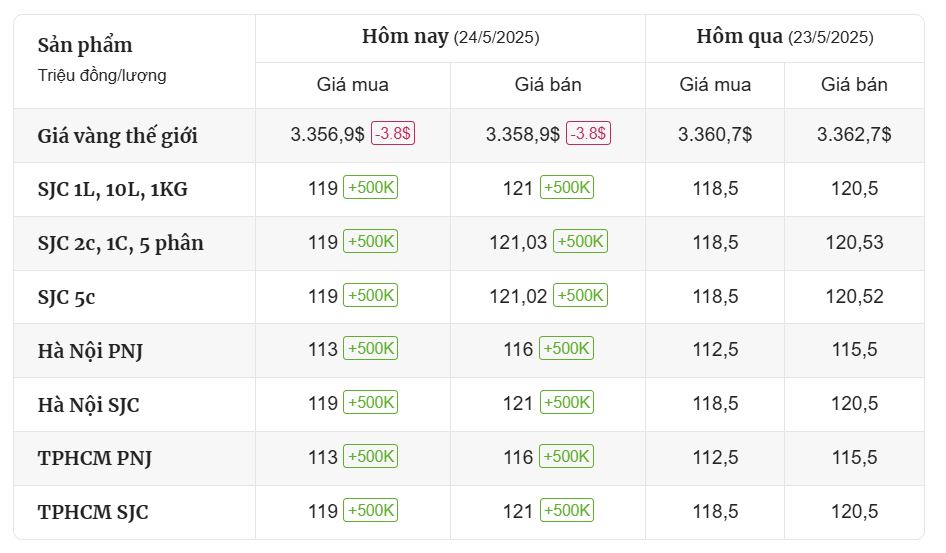Click the +500K badge for SJC 1L buy price

[x=370, y=188]
